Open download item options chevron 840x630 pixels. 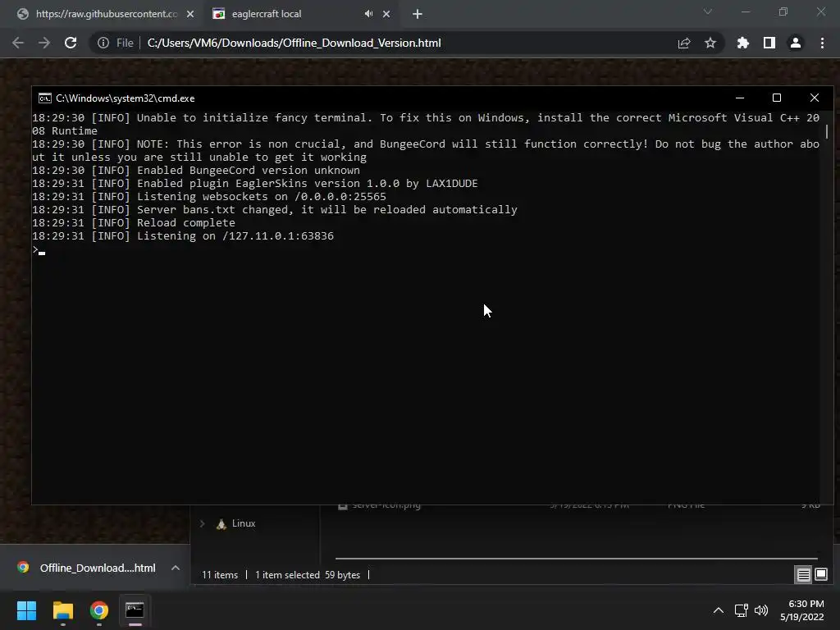pyautogui.click(x=176, y=568)
